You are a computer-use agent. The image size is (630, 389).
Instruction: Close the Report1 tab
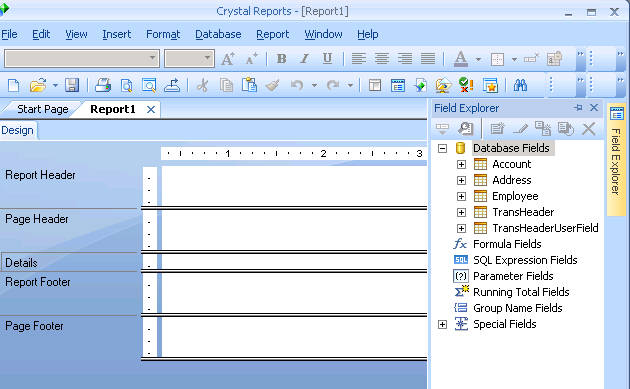point(151,109)
